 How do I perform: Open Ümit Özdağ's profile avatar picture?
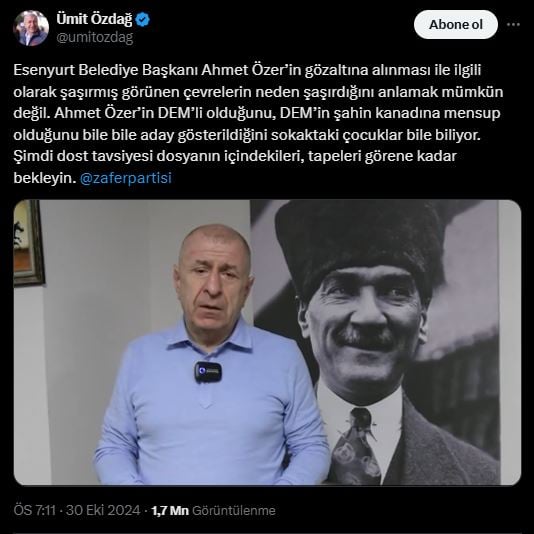click(x=31, y=28)
